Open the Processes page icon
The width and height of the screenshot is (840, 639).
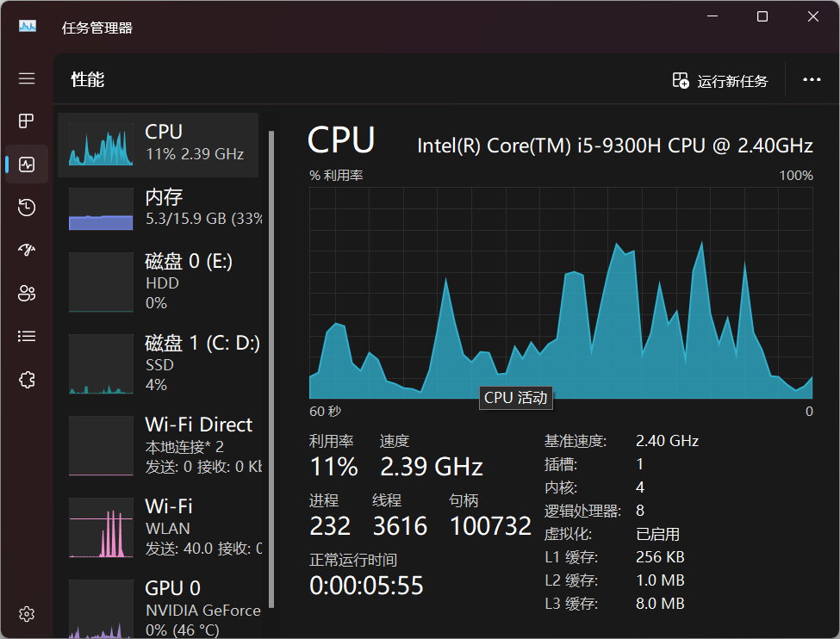coord(27,121)
